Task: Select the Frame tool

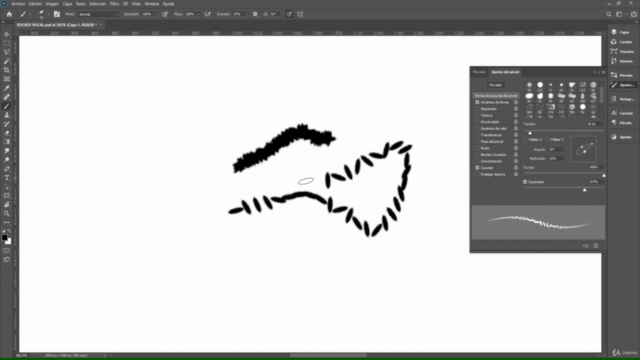Action: tap(7, 79)
